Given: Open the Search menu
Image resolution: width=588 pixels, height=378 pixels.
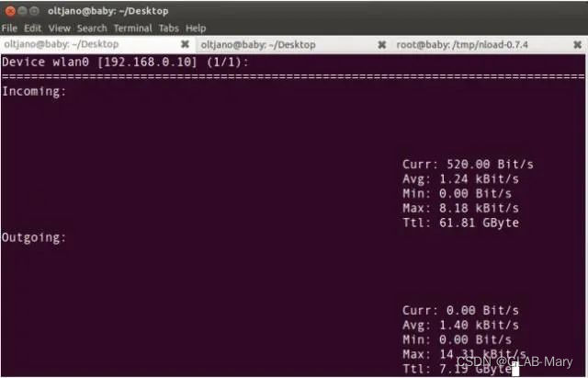Looking at the screenshot, I should (x=92, y=29).
